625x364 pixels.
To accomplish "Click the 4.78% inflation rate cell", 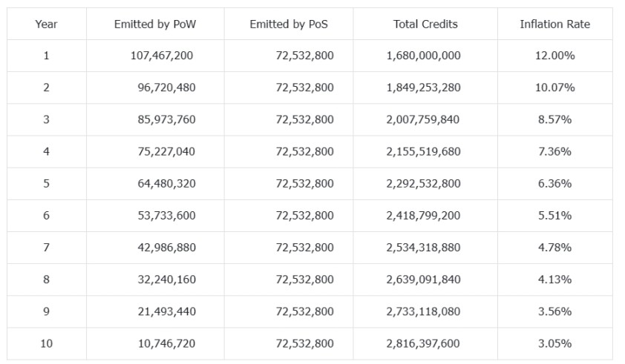I will coord(554,248).
